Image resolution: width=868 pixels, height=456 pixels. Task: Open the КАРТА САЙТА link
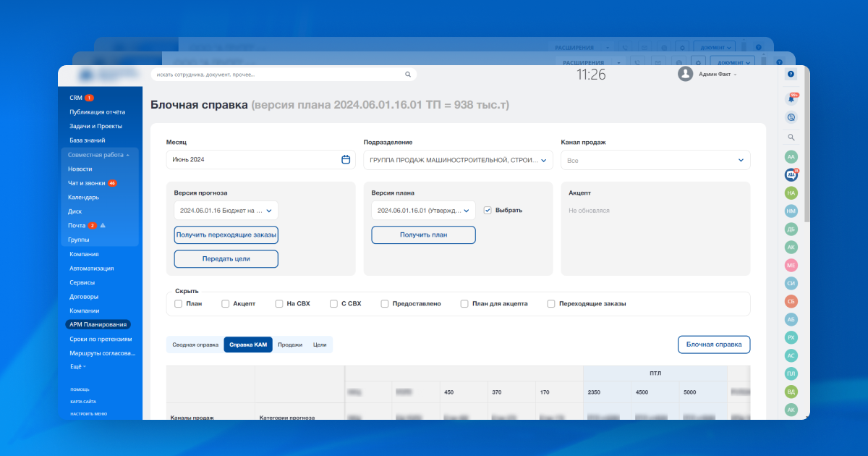pyautogui.click(x=83, y=402)
